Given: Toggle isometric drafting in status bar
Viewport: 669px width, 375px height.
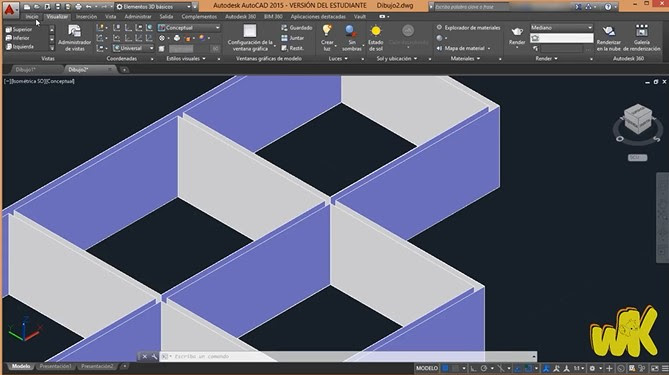Looking at the screenshot, I should pyautogui.click(x=500, y=368).
